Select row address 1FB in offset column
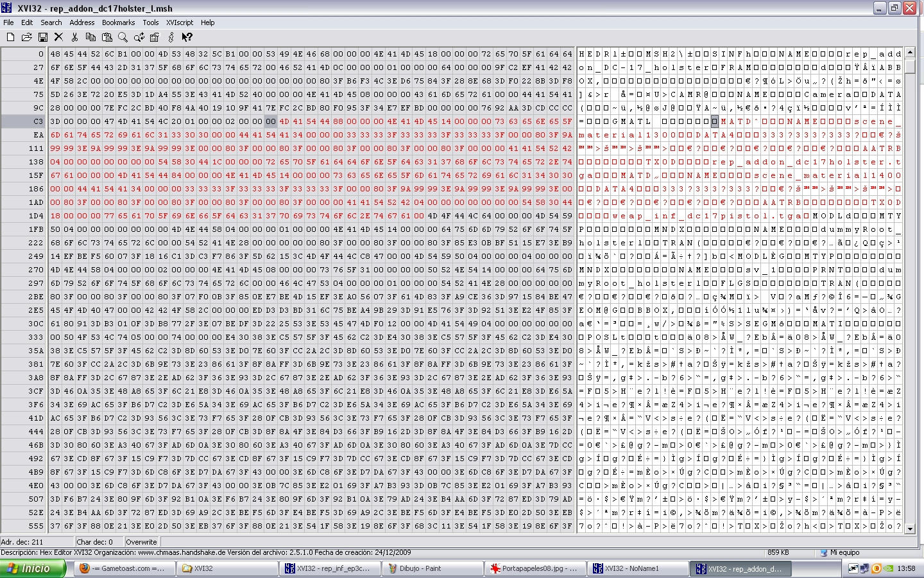The height and width of the screenshot is (578, 924). 23,229
